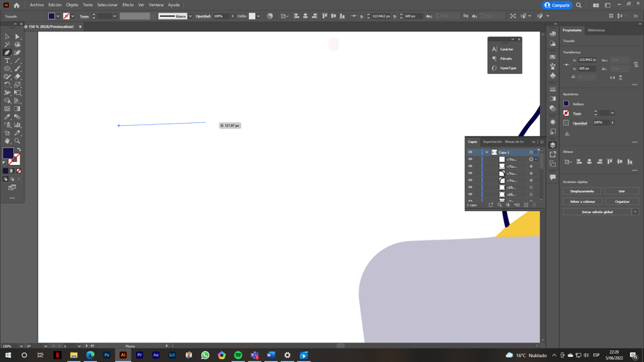Click the Layers icon in the side dock
644x362 pixels.
(552, 145)
